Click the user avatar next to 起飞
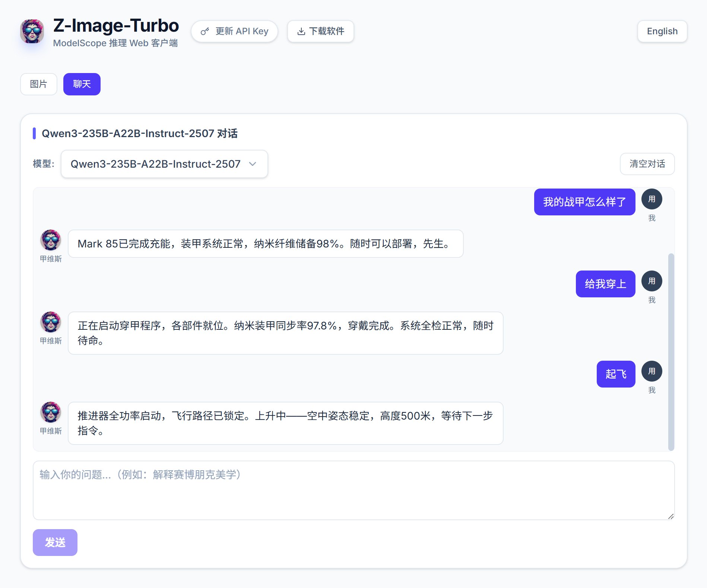The image size is (707, 588). (651, 372)
